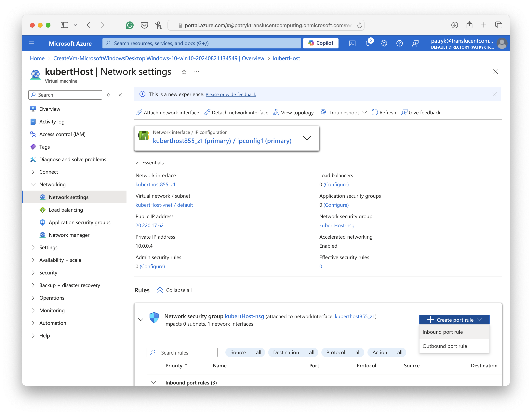
Task: Favorite this page with star icon
Action: (184, 72)
